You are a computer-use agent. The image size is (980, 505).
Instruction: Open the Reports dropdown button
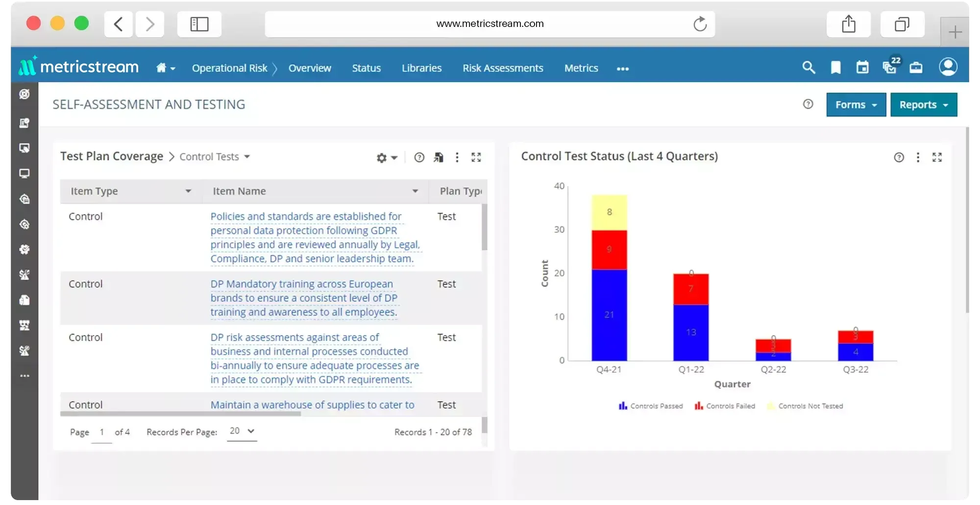[924, 105]
